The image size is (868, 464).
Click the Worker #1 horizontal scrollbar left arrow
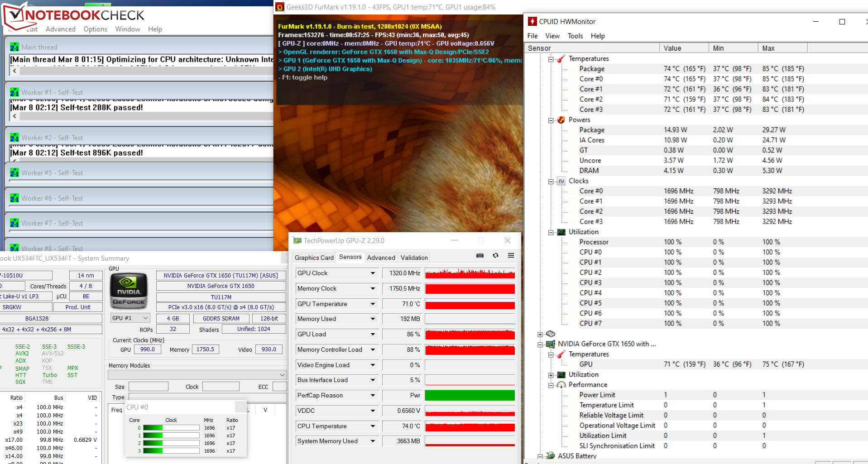point(15,116)
